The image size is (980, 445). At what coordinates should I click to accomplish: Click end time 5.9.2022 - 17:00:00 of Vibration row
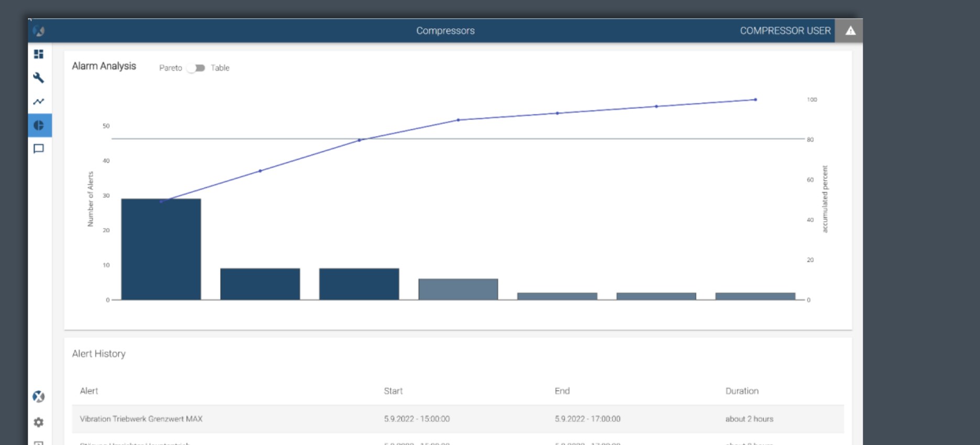[587, 419]
